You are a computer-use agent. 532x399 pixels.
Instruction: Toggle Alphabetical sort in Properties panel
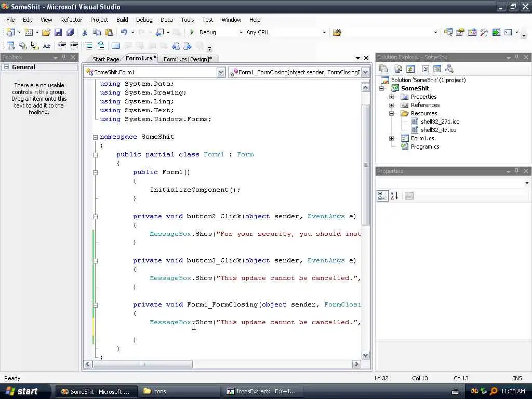click(394, 196)
